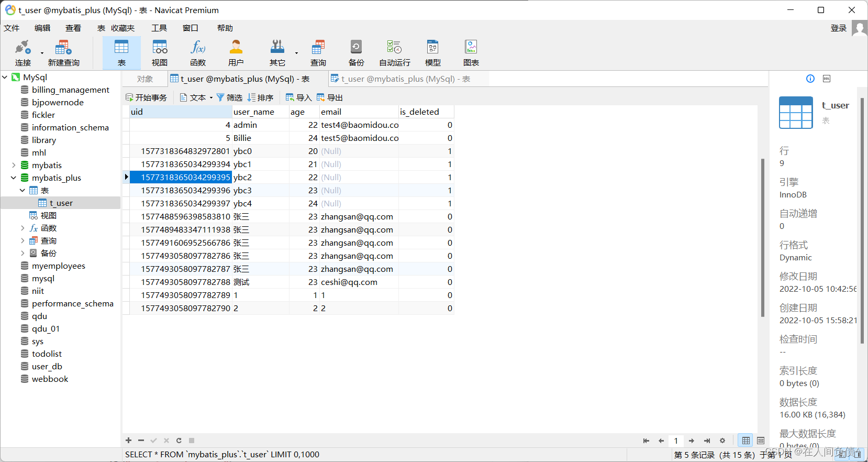Click the user avatar icon
The image size is (868, 462).
[x=859, y=28]
